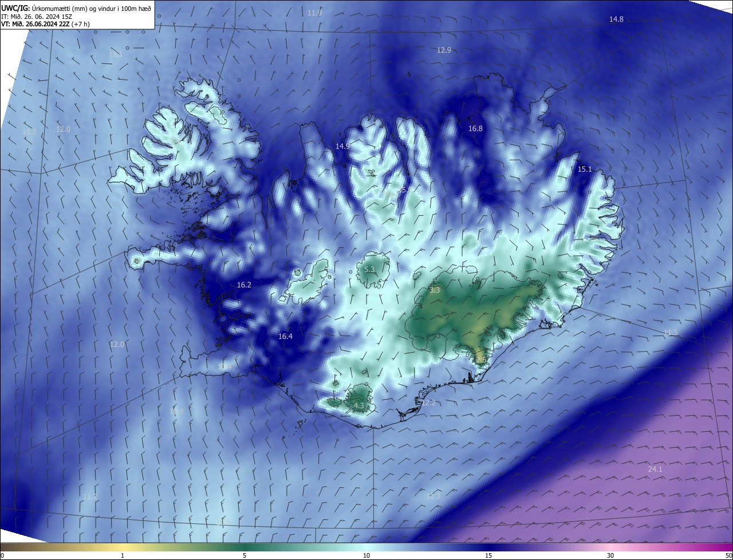This screenshot has width=733, height=560.
Task: Click the 15 tick on the color scale
Action: pyautogui.click(x=488, y=556)
